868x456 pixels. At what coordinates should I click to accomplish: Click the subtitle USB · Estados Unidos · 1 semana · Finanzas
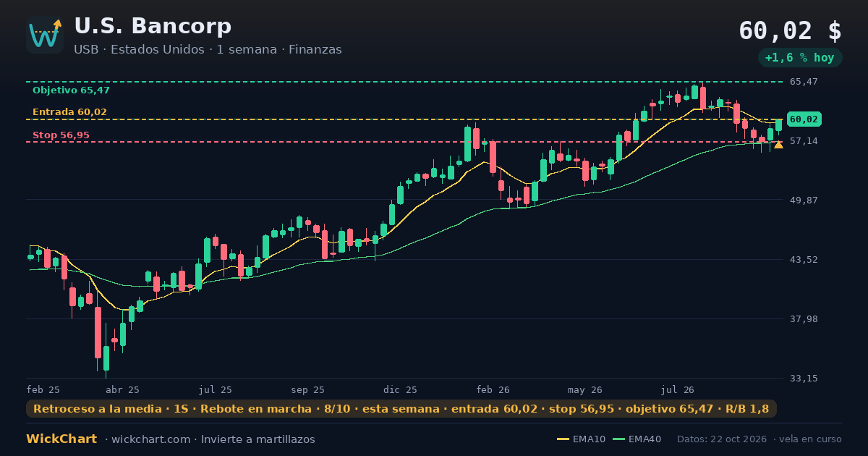click(208, 50)
